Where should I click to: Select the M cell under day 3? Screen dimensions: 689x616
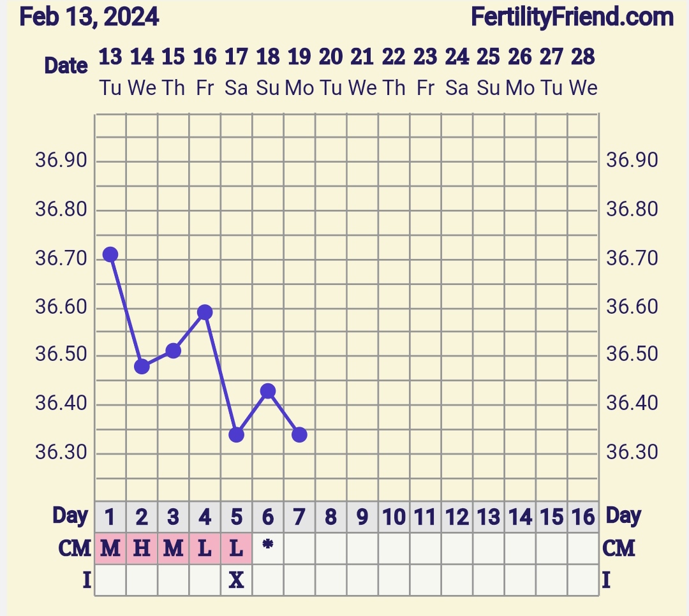(173, 548)
